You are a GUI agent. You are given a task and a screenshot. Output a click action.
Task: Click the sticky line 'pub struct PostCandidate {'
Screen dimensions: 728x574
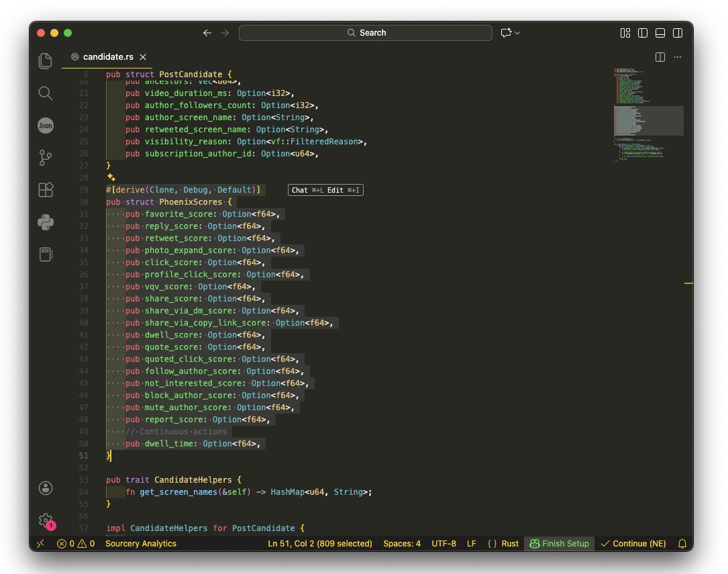coord(168,75)
